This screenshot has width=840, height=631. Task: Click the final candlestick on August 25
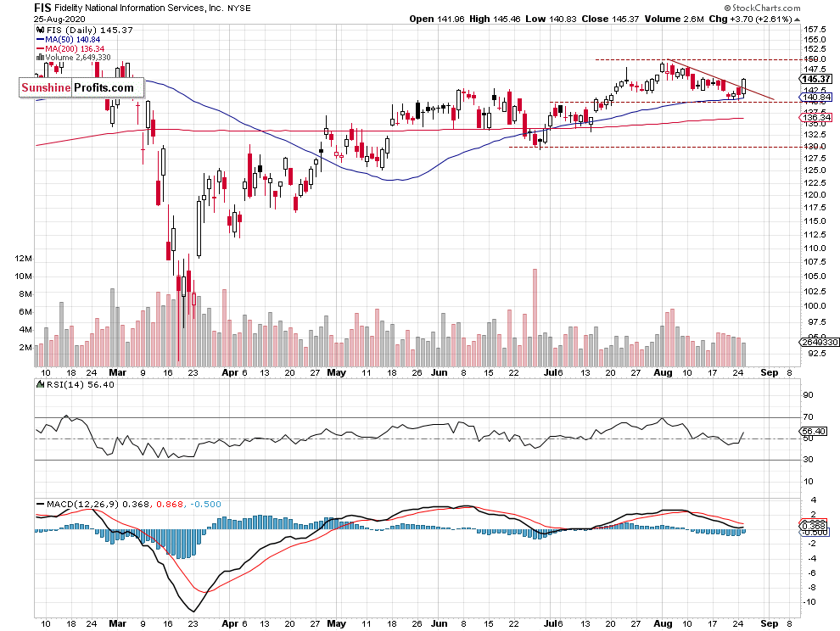[x=743, y=87]
